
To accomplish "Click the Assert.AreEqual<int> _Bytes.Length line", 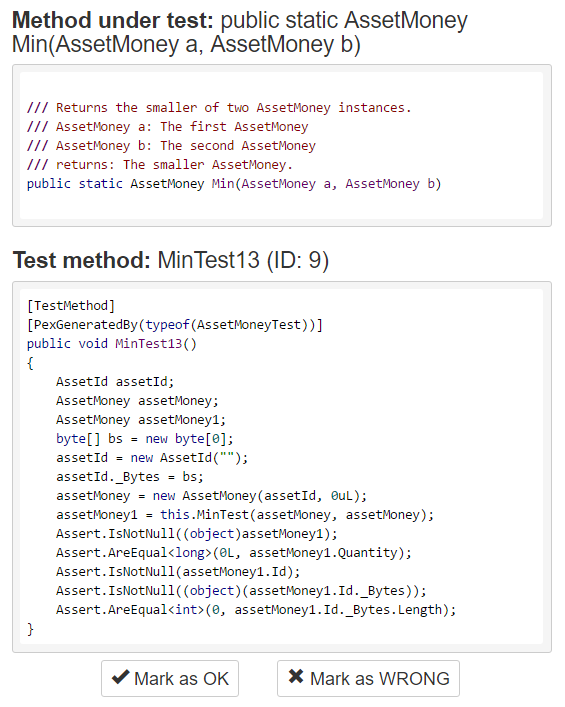I will [x=256, y=610].
